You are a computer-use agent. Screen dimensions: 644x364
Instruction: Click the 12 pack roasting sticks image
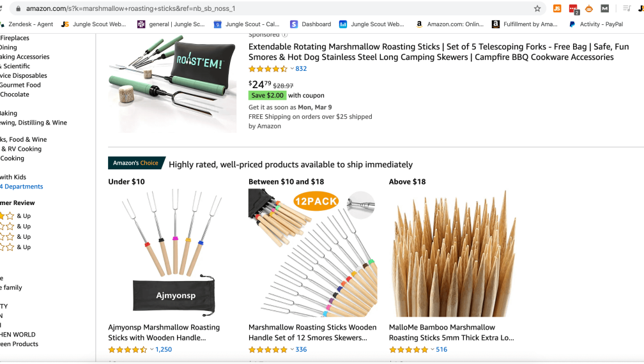(x=312, y=253)
